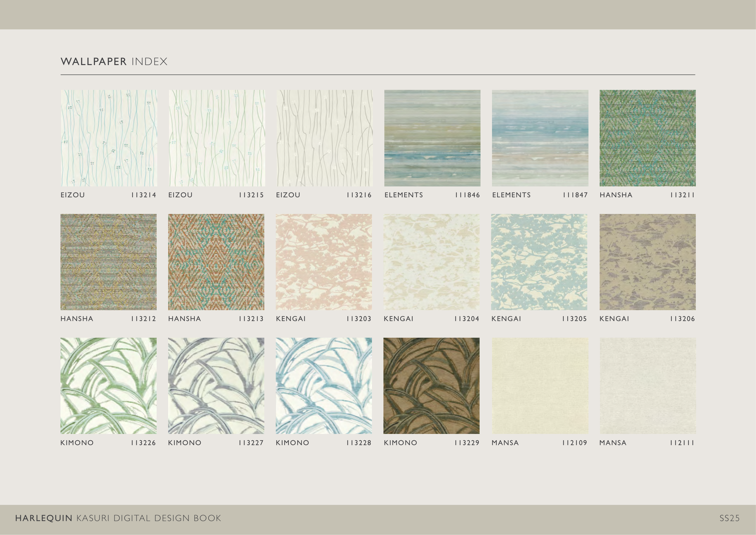Select the orange and teal Hansha 113213 swatch
This screenshot has width=756, height=535.
(x=216, y=262)
